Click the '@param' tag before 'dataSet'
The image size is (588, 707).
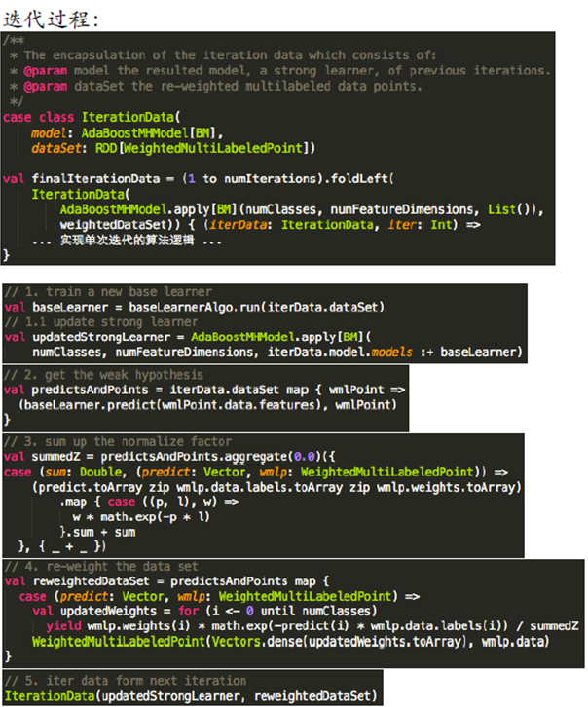(x=46, y=86)
